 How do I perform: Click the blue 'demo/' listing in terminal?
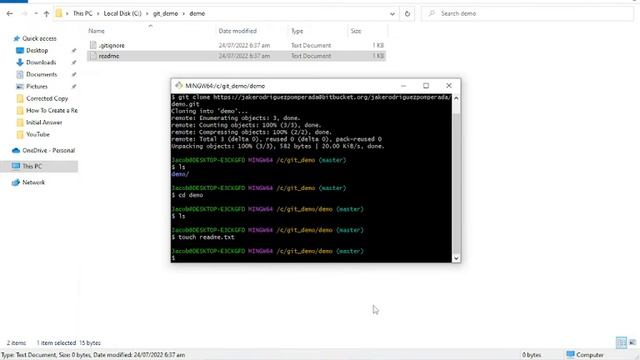point(180,174)
